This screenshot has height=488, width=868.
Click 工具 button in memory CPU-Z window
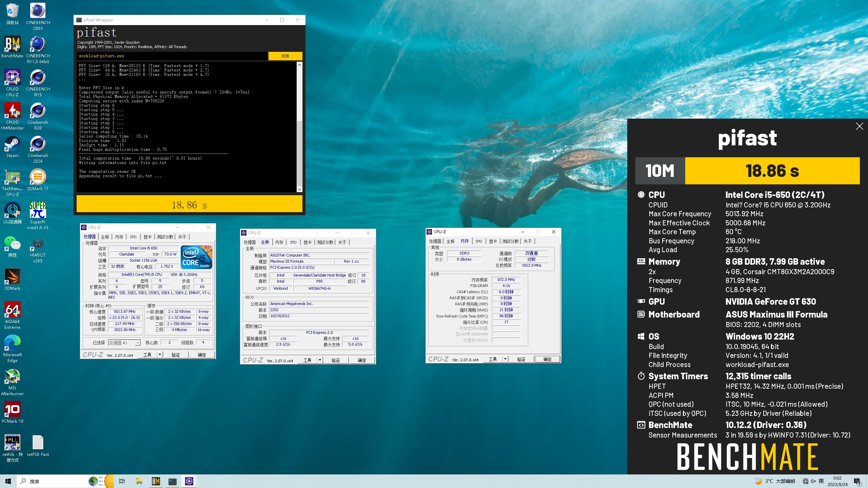tap(493, 359)
